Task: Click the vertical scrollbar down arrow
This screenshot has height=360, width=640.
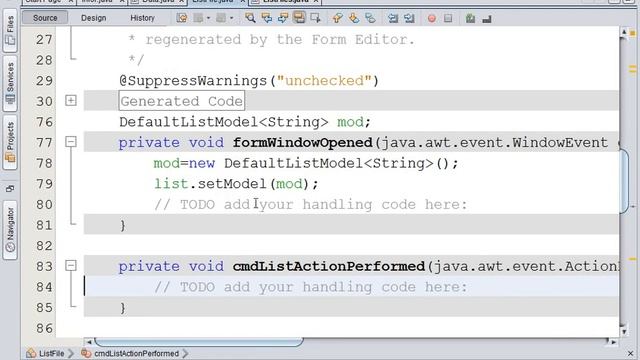Action: [623, 332]
